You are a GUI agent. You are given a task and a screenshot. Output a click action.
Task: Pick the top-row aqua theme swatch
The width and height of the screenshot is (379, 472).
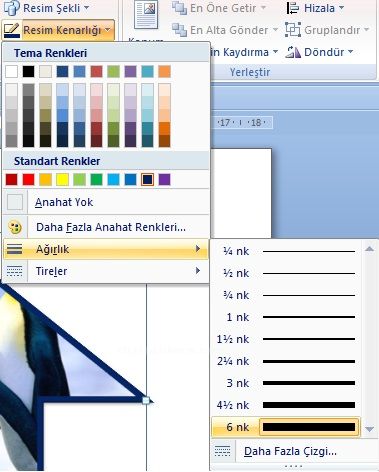point(148,71)
